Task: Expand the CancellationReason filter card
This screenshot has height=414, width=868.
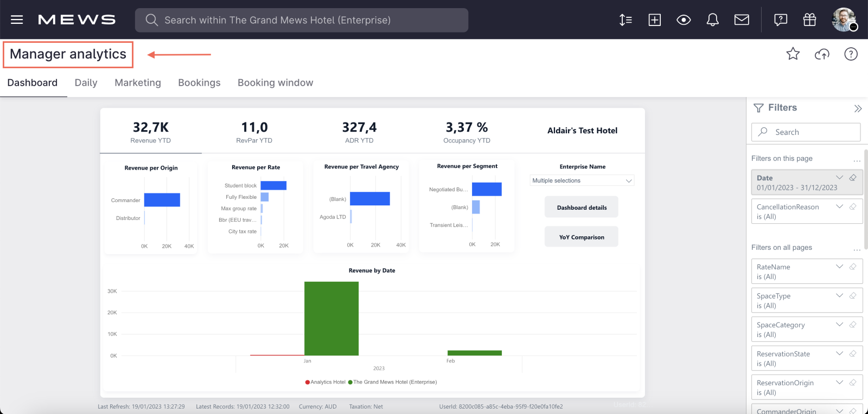Action: [839, 206]
